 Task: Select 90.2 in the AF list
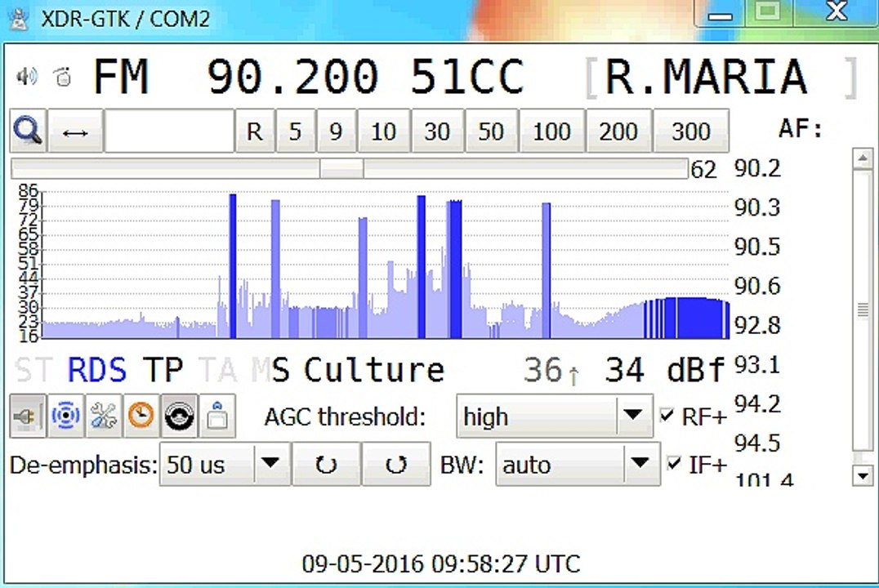pyautogui.click(x=757, y=168)
